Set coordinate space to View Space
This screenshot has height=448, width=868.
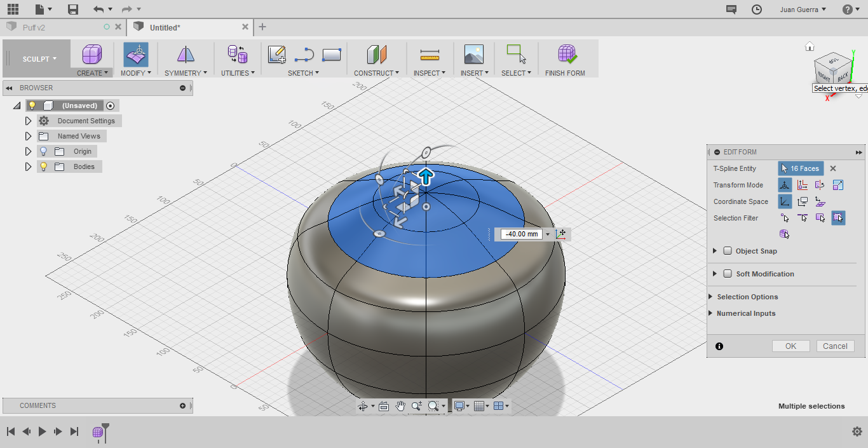click(x=803, y=201)
